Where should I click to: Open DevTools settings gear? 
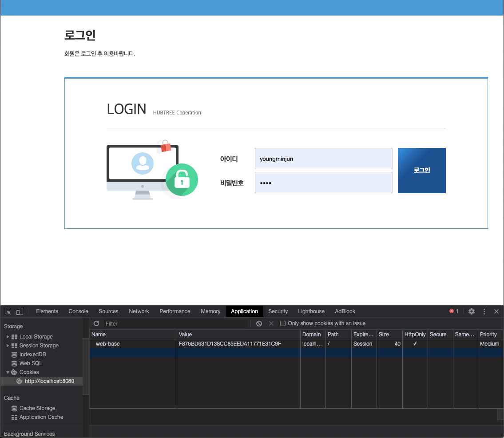point(471,311)
